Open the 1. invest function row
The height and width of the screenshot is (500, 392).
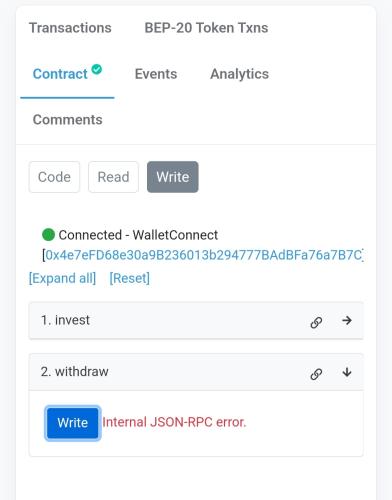(196, 320)
